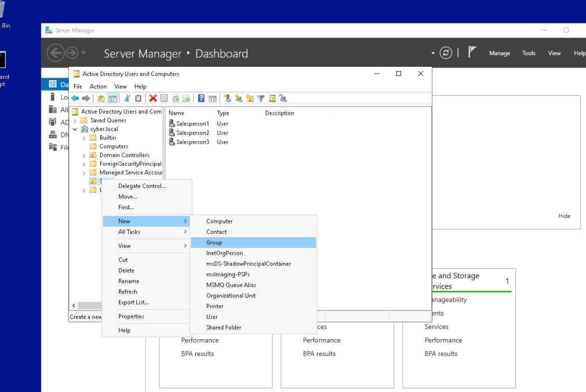The height and width of the screenshot is (392, 586).
Task: Select Properties in the context menu
Action: click(x=147, y=317)
